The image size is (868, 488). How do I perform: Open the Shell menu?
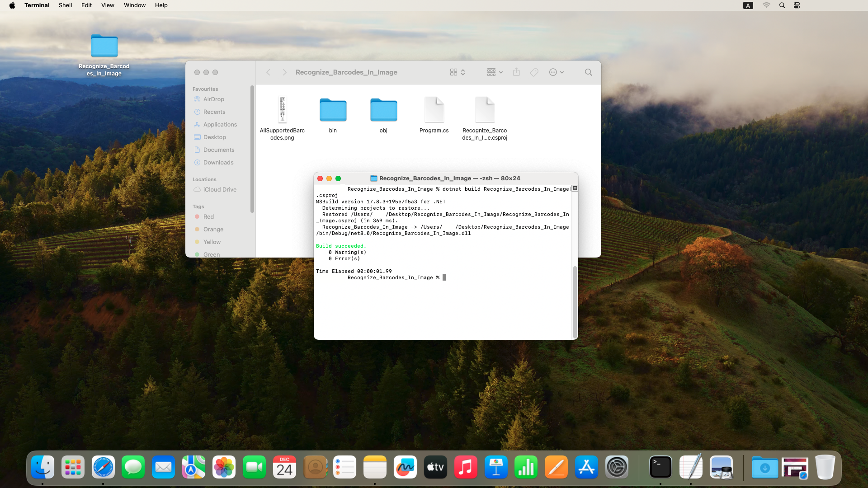(x=65, y=5)
